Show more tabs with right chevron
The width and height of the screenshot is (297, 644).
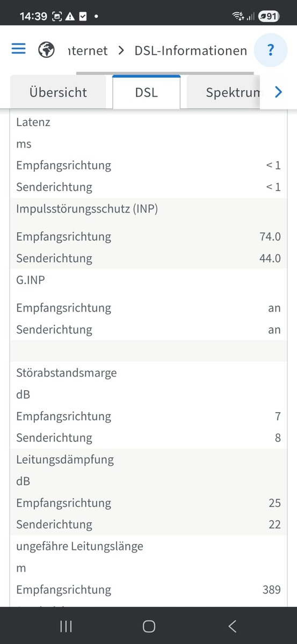point(278,92)
